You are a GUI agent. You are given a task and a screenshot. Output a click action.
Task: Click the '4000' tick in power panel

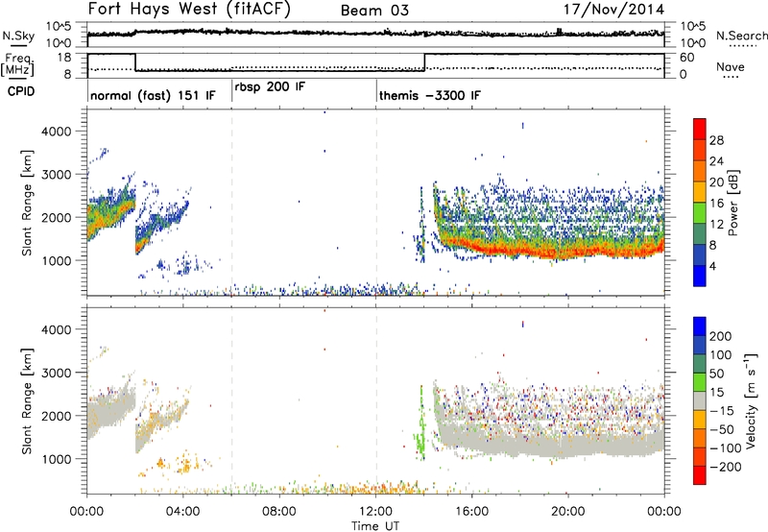(57, 132)
